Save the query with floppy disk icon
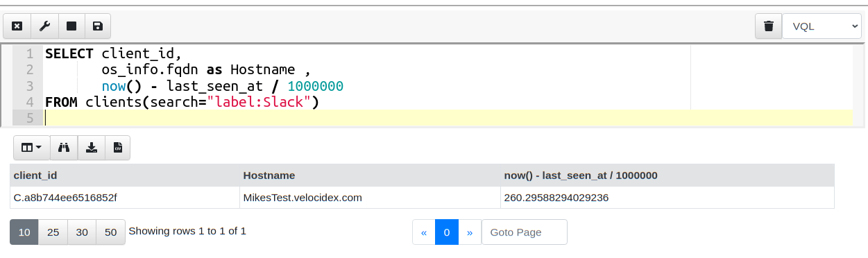Viewport: 868px width, 258px height. point(98,26)
